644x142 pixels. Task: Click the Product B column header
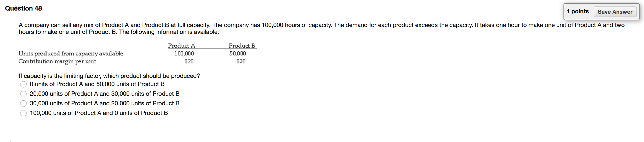pyautogui.click(x=242, y=46)
